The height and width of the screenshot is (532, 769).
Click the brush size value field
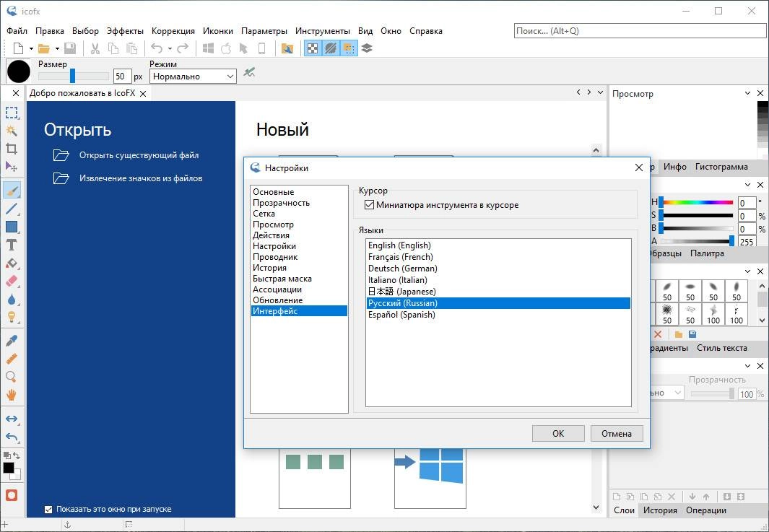[x=122, y=77]
